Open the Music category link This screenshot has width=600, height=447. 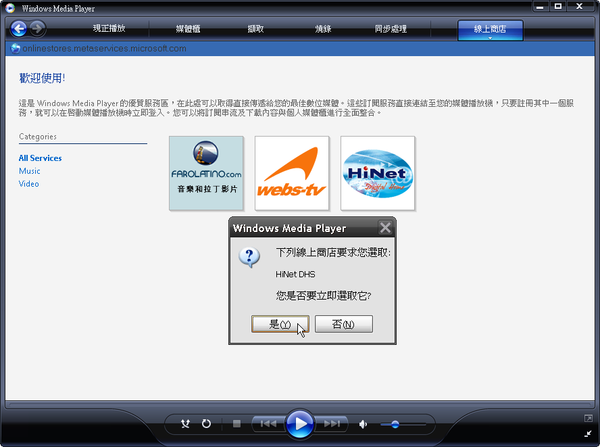coord(29,171)
